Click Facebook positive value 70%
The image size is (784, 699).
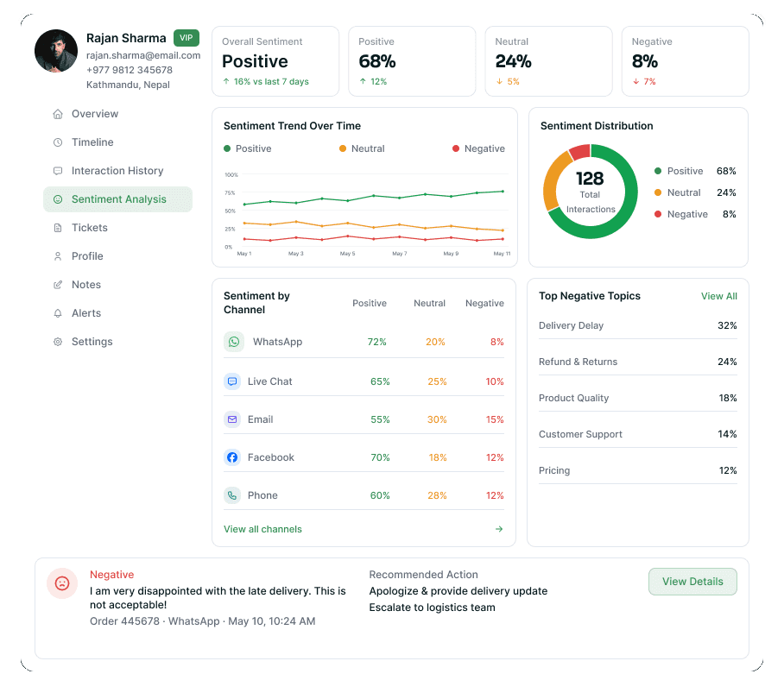(x=380, y=457)
